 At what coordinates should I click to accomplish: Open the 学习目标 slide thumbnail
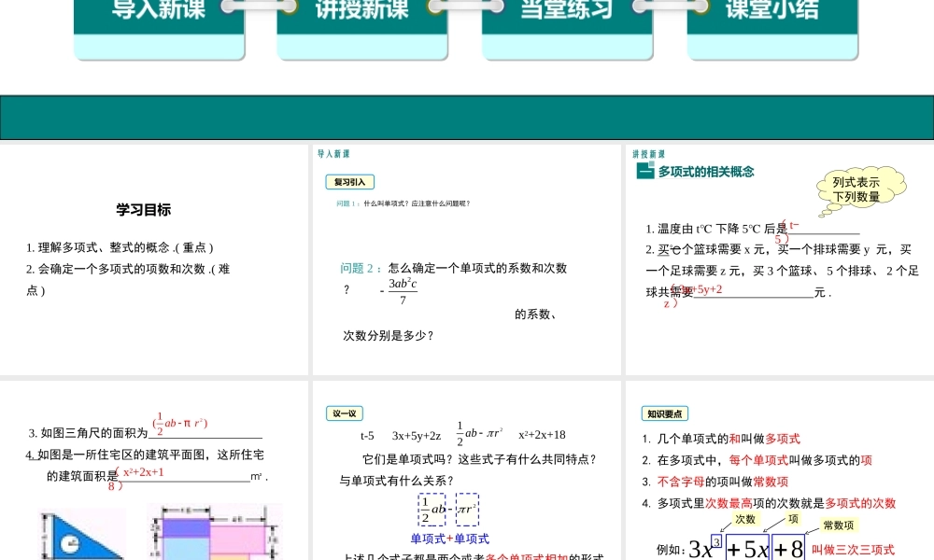point(154,259)
